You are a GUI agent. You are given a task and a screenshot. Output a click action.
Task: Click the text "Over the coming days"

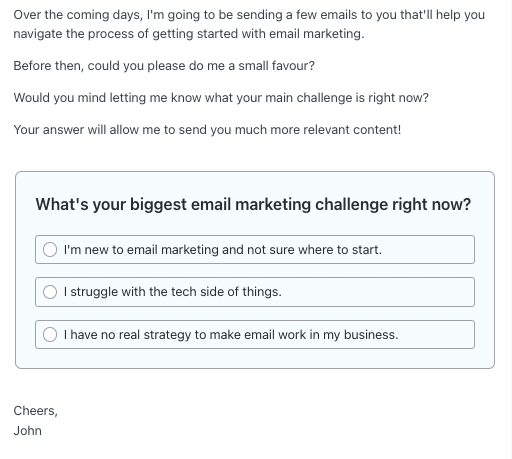click(77, 15)
